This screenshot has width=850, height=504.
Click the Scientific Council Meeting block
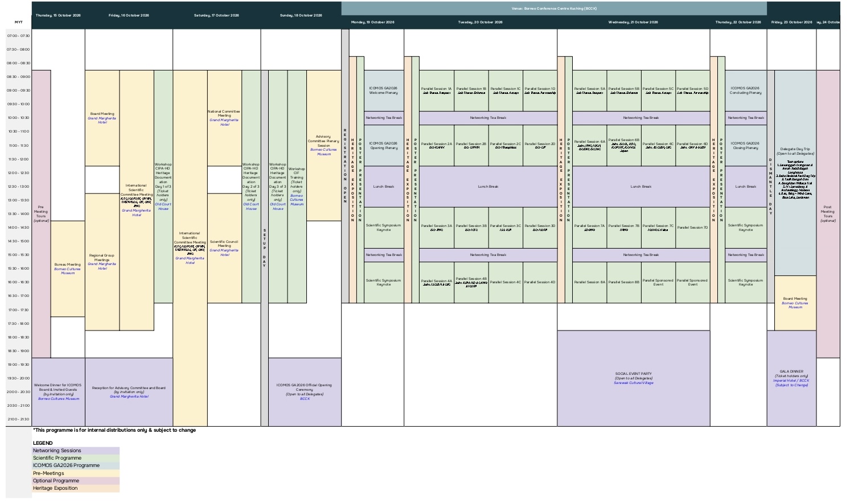[x=224, y=248]
